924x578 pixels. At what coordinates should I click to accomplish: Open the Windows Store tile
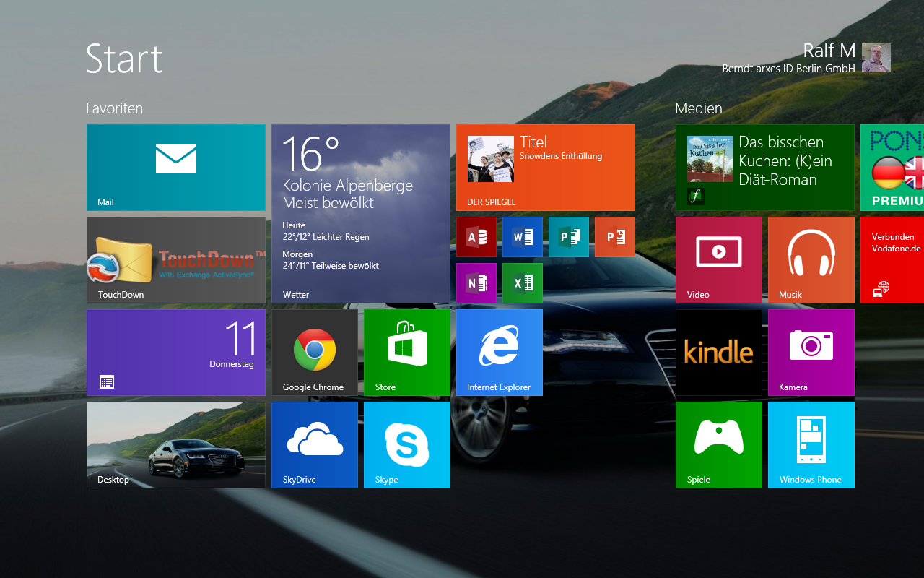407,353
